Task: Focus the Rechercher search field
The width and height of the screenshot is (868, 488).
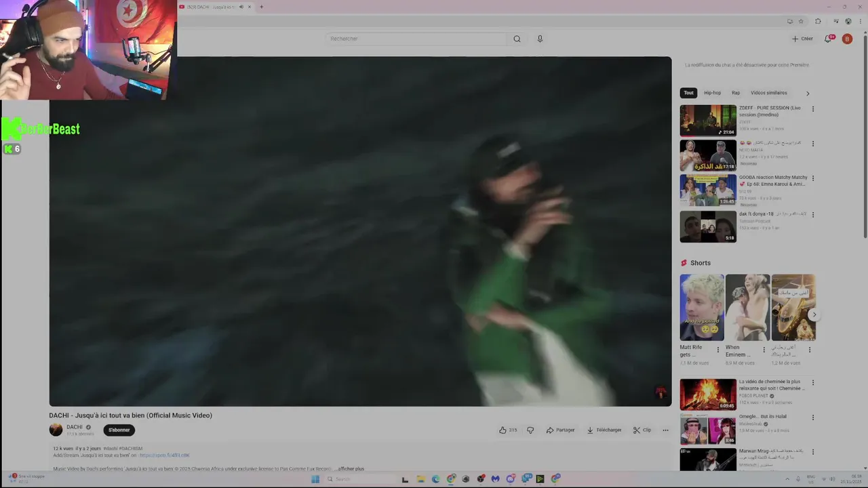Action: pyautogui.click(x=416, y=39)
